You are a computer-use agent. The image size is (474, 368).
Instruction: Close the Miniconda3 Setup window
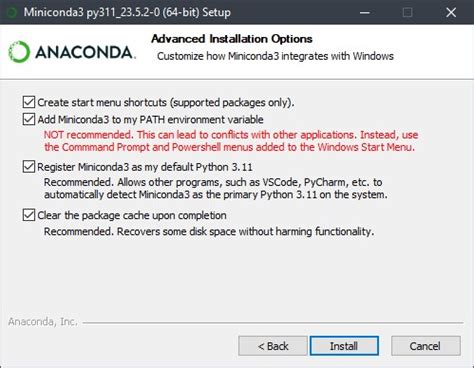pos(451,13)
